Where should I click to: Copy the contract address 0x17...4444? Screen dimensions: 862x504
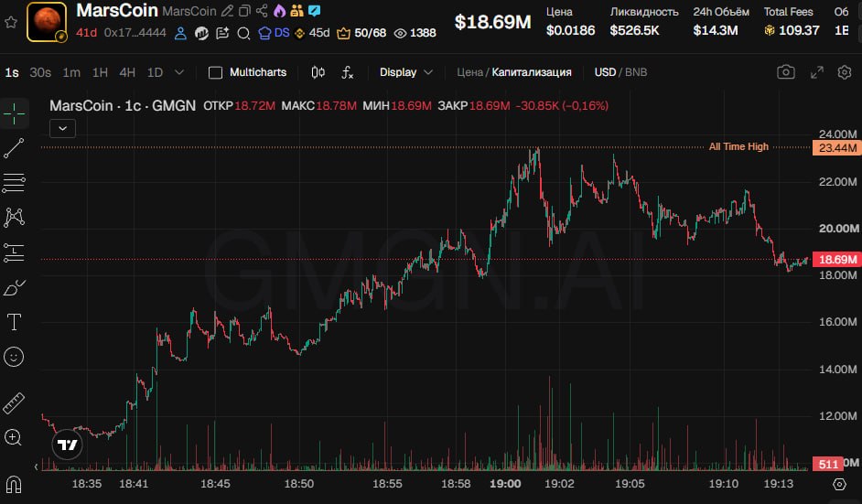pyautogui.click(x=135, y=33)
